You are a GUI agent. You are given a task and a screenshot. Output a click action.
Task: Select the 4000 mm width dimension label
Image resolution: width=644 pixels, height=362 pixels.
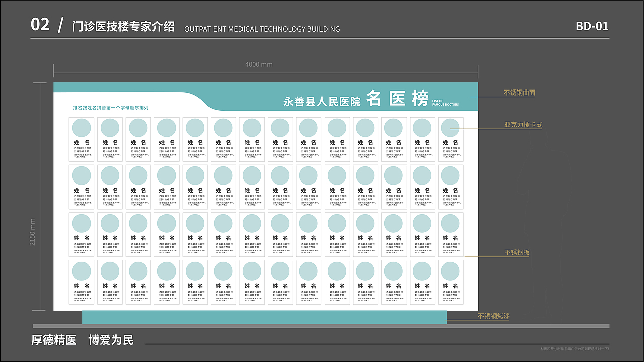pos(259,64)
